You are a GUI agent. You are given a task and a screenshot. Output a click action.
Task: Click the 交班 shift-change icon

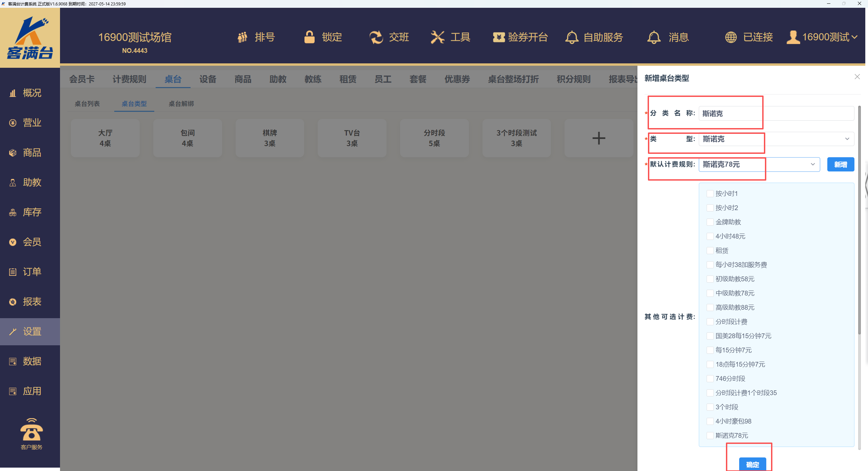point(376,37)
